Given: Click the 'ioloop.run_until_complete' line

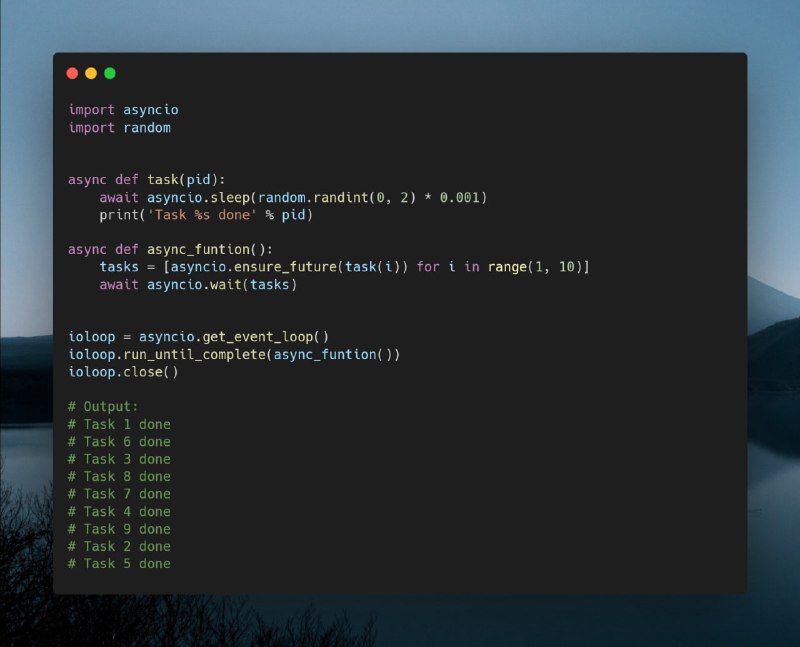Looking at the screenshot, I should coord(234,354).
